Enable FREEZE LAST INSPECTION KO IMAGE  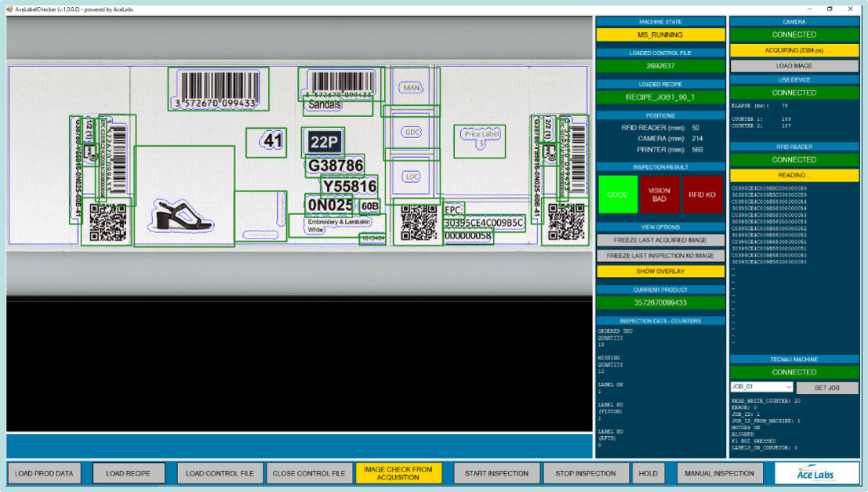[x=661, y=255]
